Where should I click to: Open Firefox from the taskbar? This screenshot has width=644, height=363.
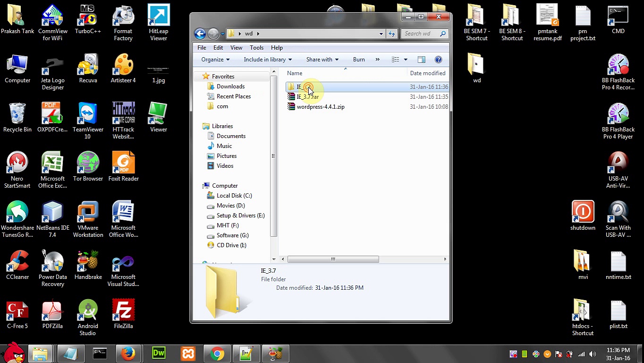tap(127, 354)
